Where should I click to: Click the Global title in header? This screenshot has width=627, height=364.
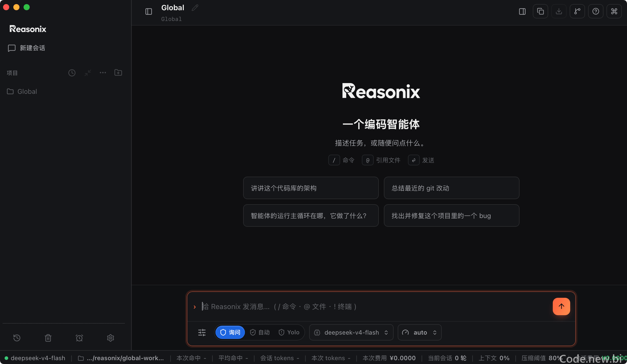(x=173, y=8)
